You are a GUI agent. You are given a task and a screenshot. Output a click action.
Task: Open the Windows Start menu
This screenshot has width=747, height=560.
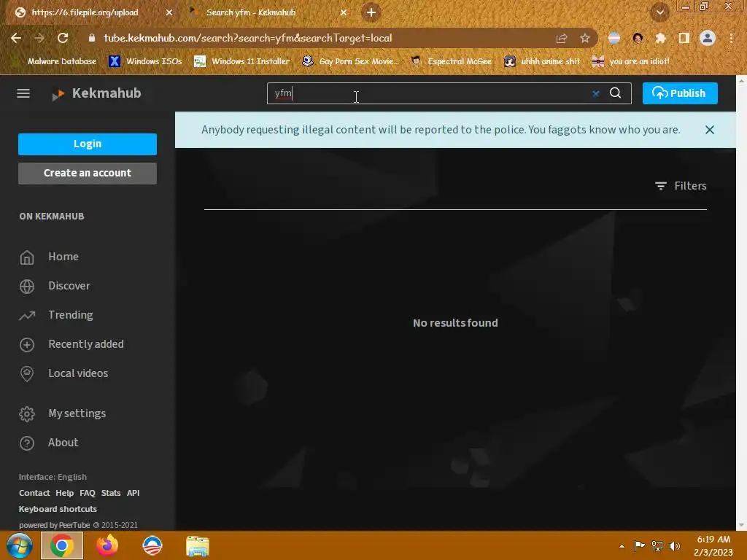pyautogui.click(x=20, y=545)
